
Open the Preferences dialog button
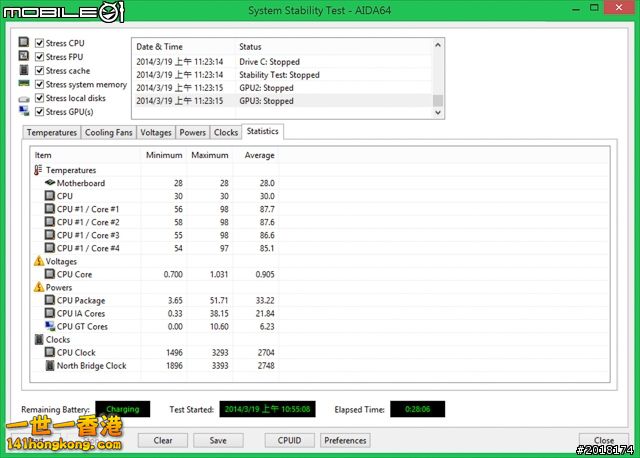[x=345, y=440]
